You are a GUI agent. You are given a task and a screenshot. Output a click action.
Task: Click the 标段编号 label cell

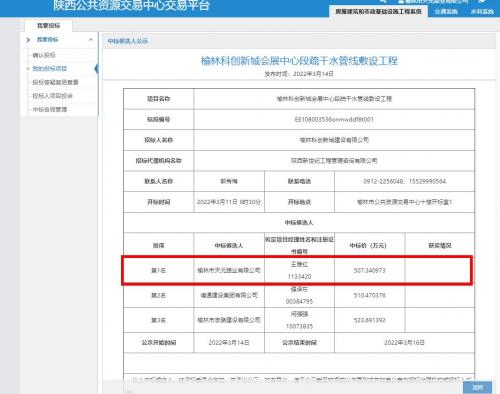pos(159,119)
